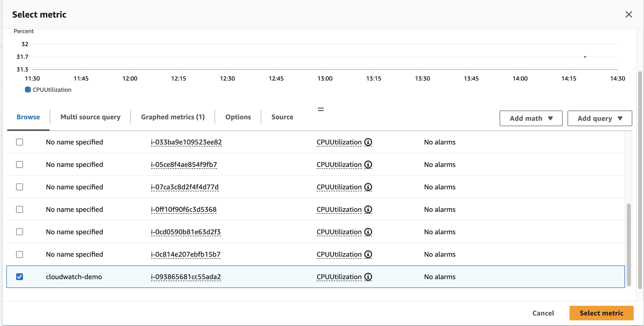Uncheck the cloudwatch-demo metric checkbox
The width and height of the screenshot is (644, 326).
pos(20,277)
